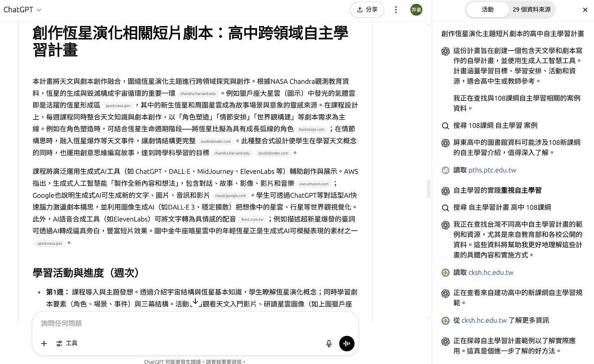Image resolution: width=594 pixels, height=364 pixels.
Task: Click the 分享 share button
Action: [x=367, y=10]
